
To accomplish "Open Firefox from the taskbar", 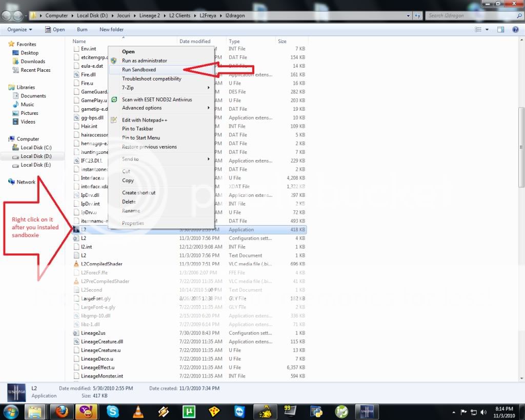I will click(x=61, y=411).
